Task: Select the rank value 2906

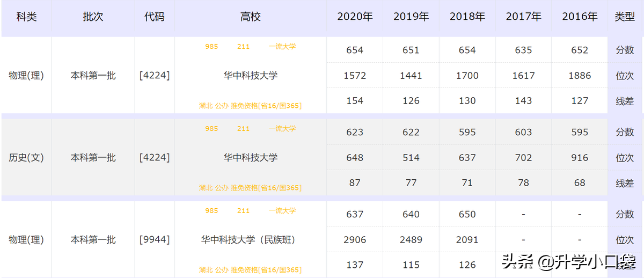Action: coord(355,240)
